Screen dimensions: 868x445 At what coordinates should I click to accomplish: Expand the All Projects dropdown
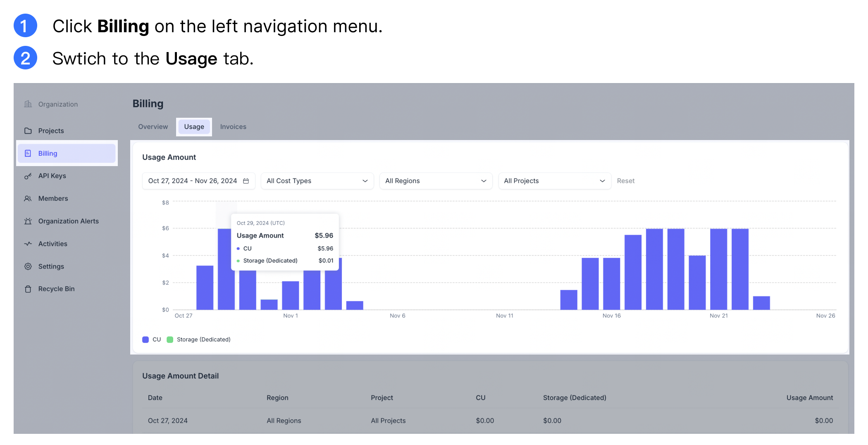click(x=554, y=181)
